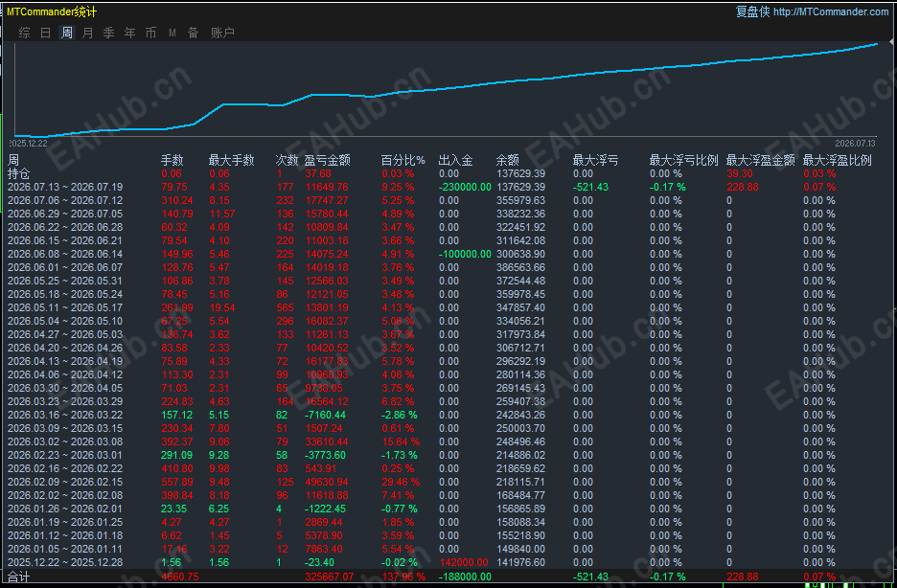Click the -100000.00 withdrawal value
897x588 pixels.
tap(465, 255)
